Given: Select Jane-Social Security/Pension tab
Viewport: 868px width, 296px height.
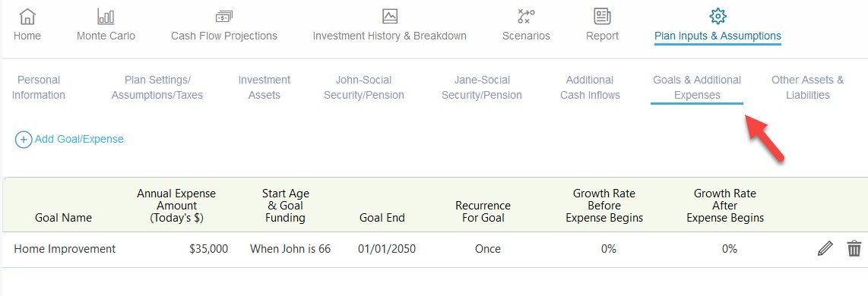Looking at the screenshot, I should pos(482,87).
